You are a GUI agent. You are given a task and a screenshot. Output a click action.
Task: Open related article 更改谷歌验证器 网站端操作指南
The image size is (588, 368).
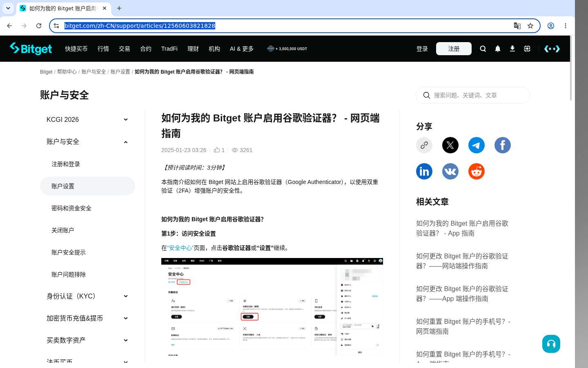[x=462, y=261]
